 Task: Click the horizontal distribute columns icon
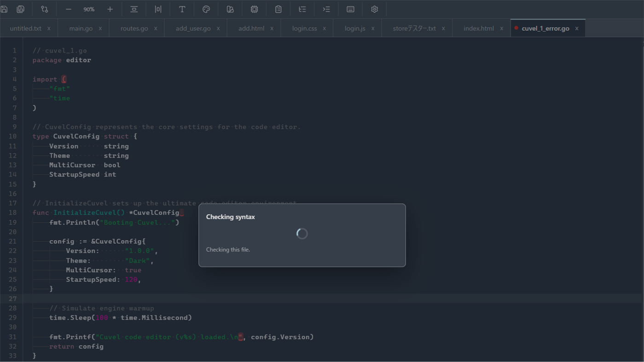[158, 9]
